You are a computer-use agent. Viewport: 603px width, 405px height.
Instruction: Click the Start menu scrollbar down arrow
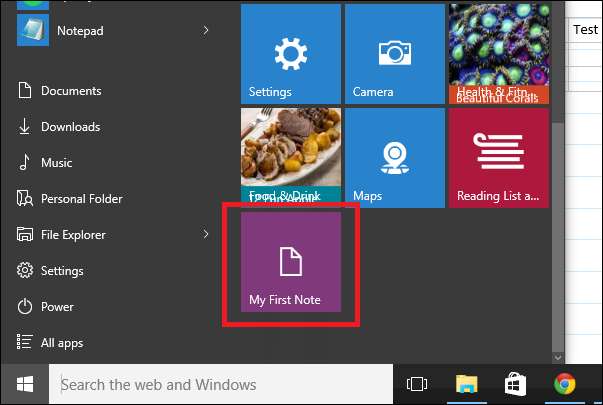[x=558, y=358]
